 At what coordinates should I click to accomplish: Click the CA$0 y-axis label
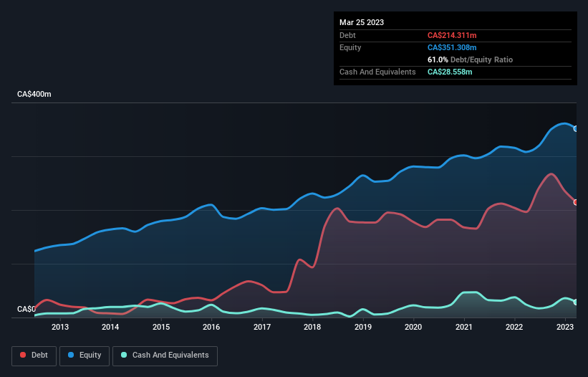26,309
